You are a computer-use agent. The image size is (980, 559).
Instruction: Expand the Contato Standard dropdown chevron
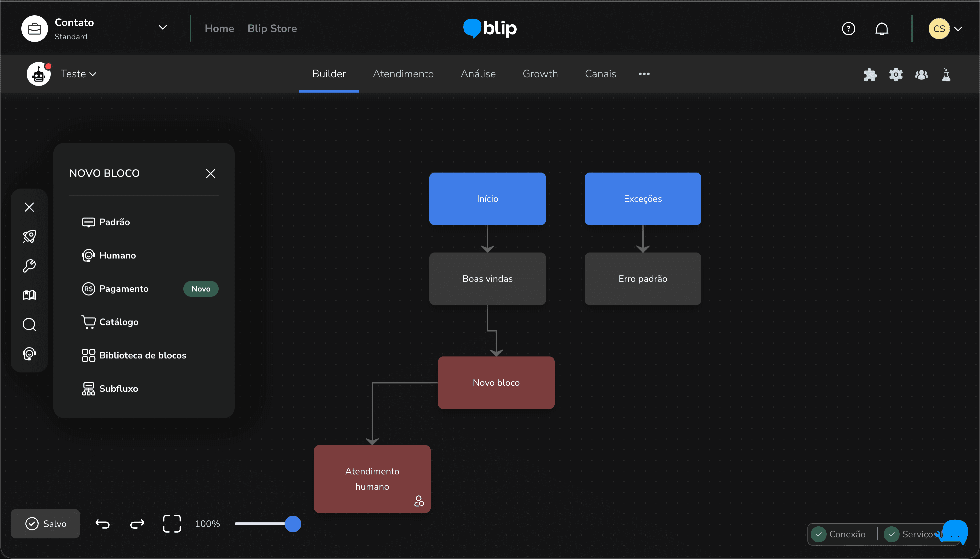(163, 28)
